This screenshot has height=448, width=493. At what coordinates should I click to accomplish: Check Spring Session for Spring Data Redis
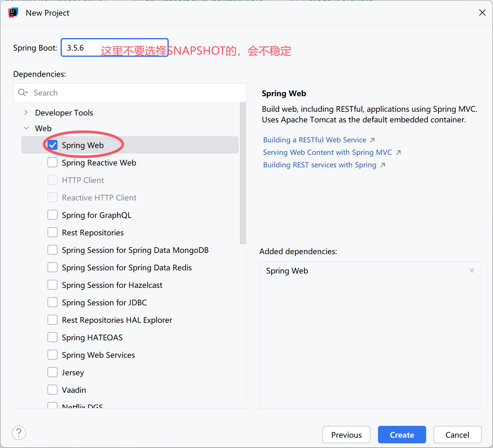coord(52,267)
